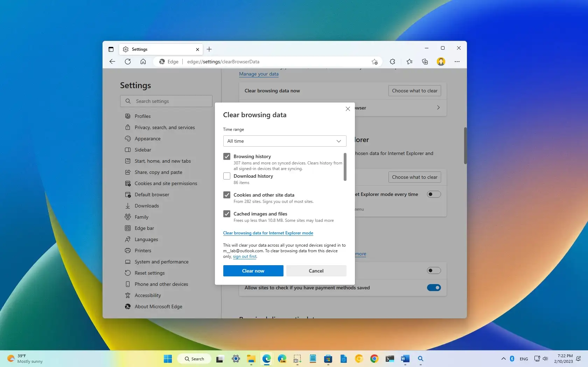Uncheck the Browsing history checkbox
Viewport: 588px width, 367px height.
tap(227, 156)
